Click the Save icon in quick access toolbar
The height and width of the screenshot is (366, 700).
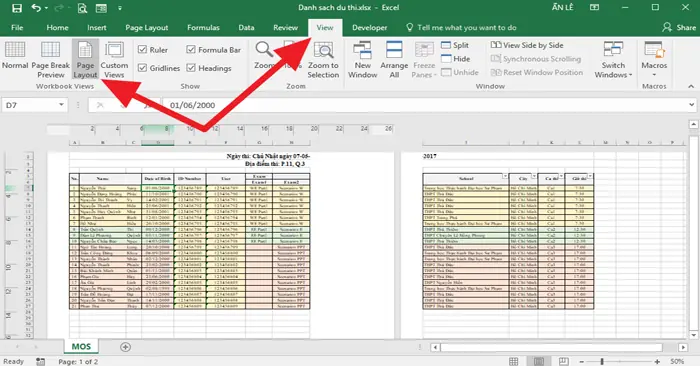pos(17,8)
